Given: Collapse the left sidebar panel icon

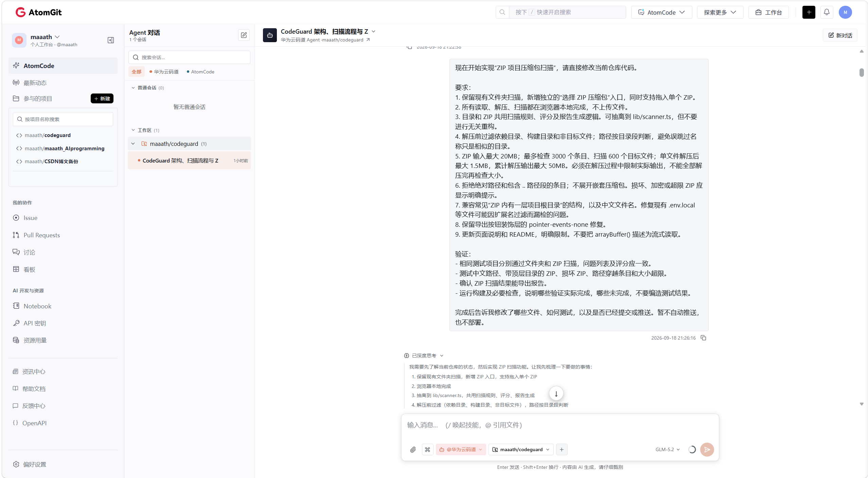Looking at the screenshot, I should pos(111,40).
